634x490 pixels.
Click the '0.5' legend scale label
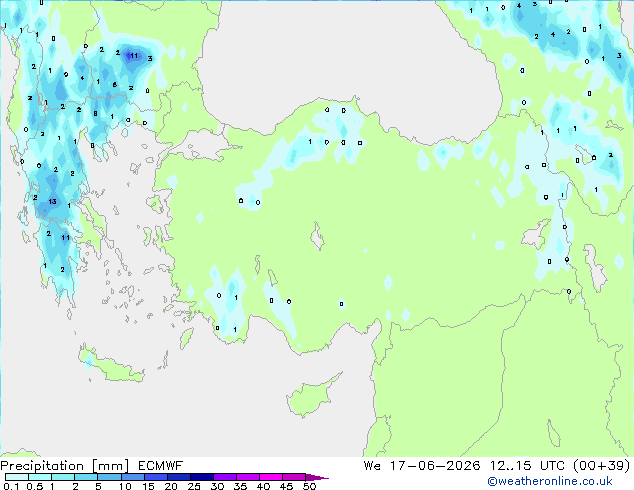click(35, 486)
